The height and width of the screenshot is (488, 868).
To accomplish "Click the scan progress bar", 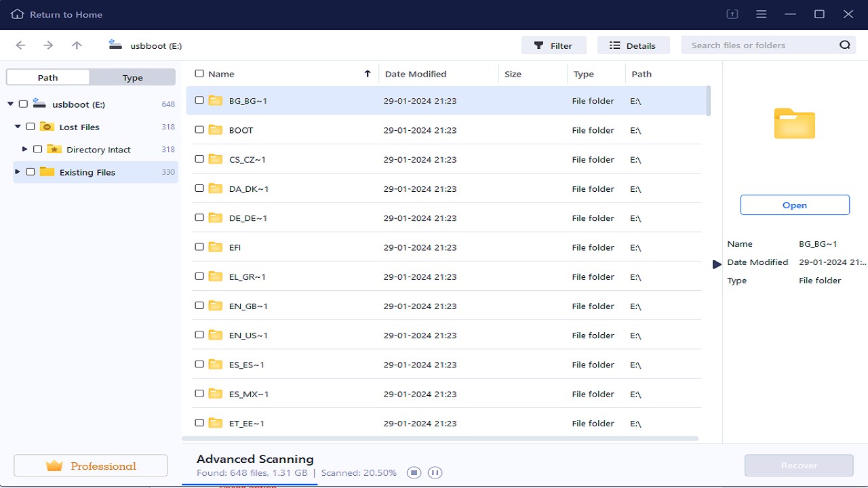I will pyautogui.click(x=250, y=484).
